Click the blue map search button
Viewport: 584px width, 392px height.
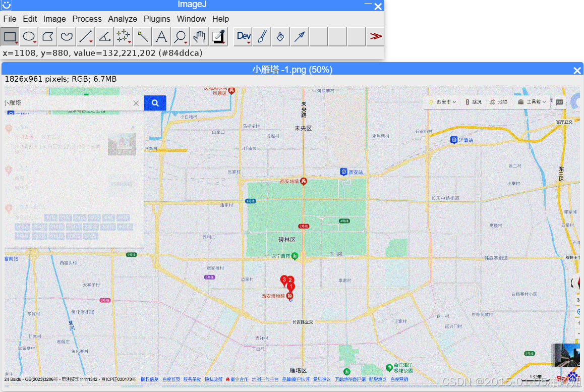point(155,103)
